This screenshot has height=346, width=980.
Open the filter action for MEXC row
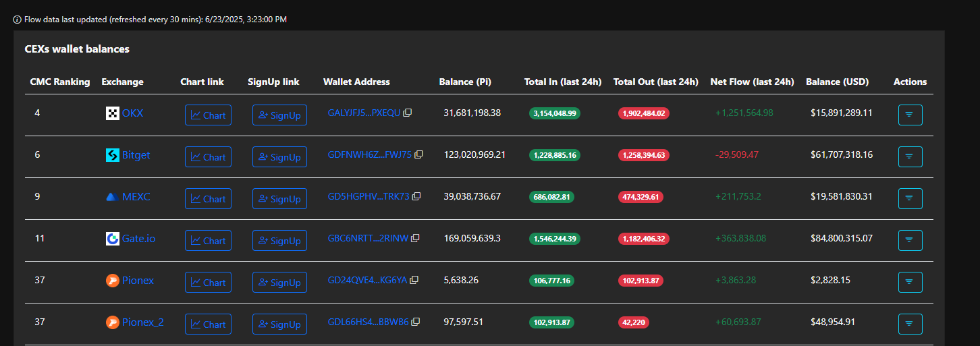910,198
